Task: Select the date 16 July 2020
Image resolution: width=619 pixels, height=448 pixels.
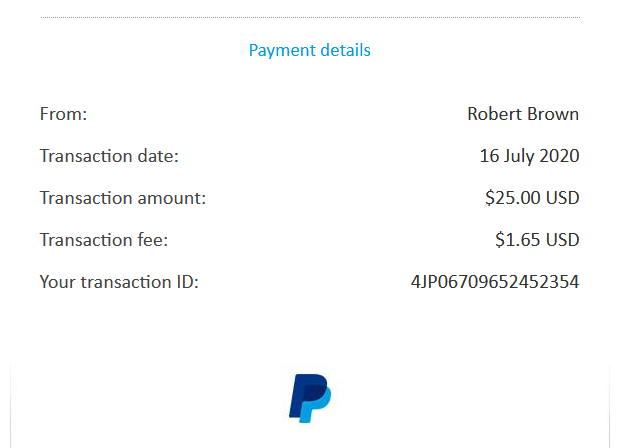Action: 529,157
